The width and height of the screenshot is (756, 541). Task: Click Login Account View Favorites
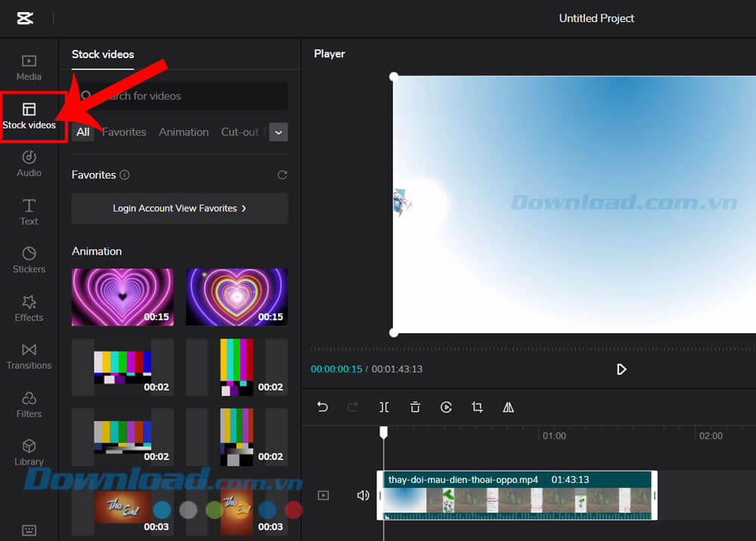(x=179, y=208)
